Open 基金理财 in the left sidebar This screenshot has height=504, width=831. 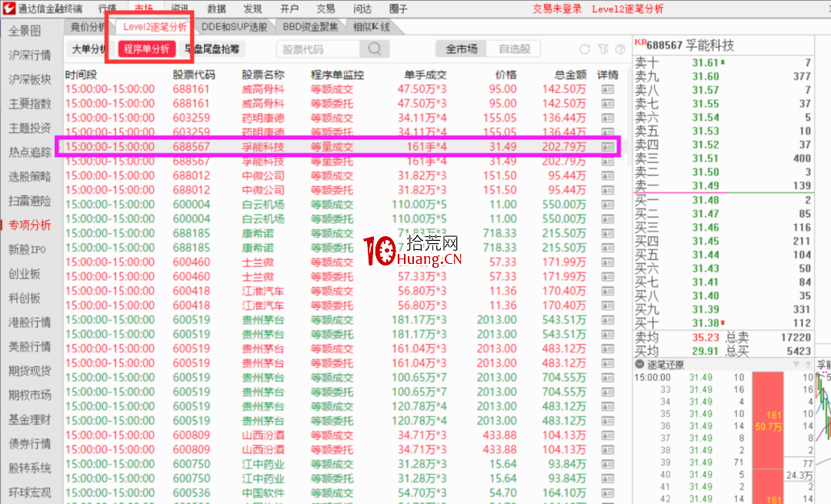[x=30, y=419]
